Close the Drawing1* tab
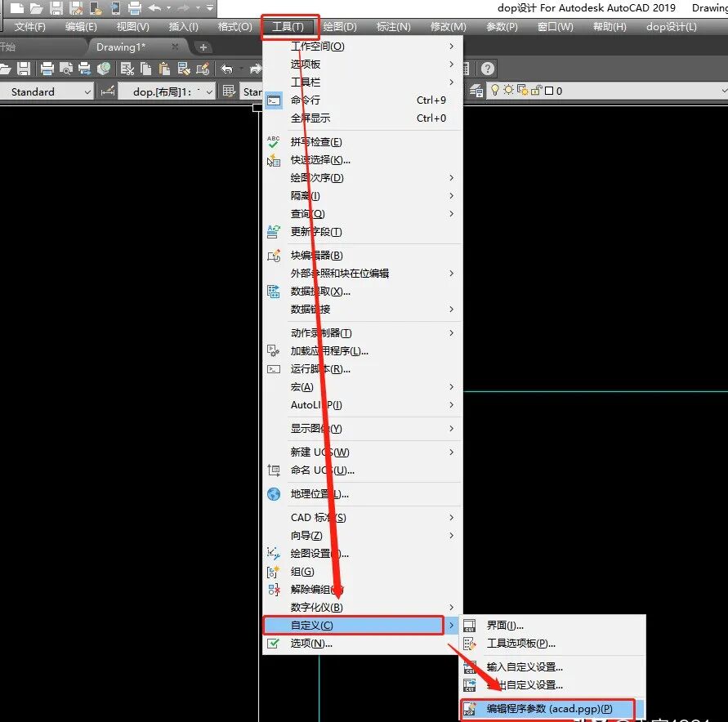Viewport: 728px width, 722px height. (x=175, y=47)
